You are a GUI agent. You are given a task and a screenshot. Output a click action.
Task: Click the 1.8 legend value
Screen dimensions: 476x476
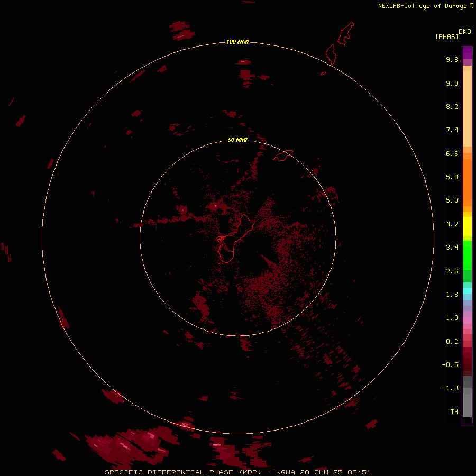[452, 295]
